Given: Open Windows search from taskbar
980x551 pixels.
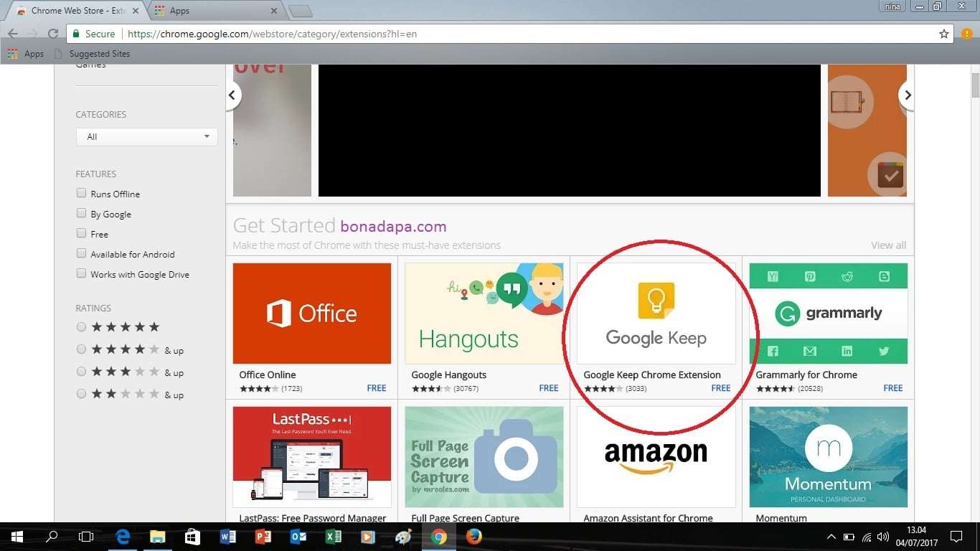Looking at the screenshot, I should [52, 537].
